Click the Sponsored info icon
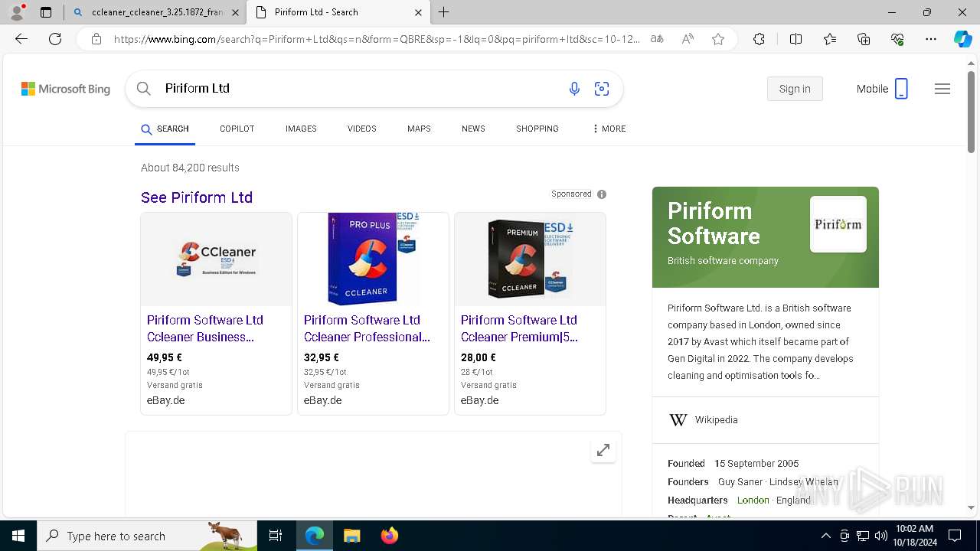This screenshot has height=551, width=980. click(x=602, y=194)
